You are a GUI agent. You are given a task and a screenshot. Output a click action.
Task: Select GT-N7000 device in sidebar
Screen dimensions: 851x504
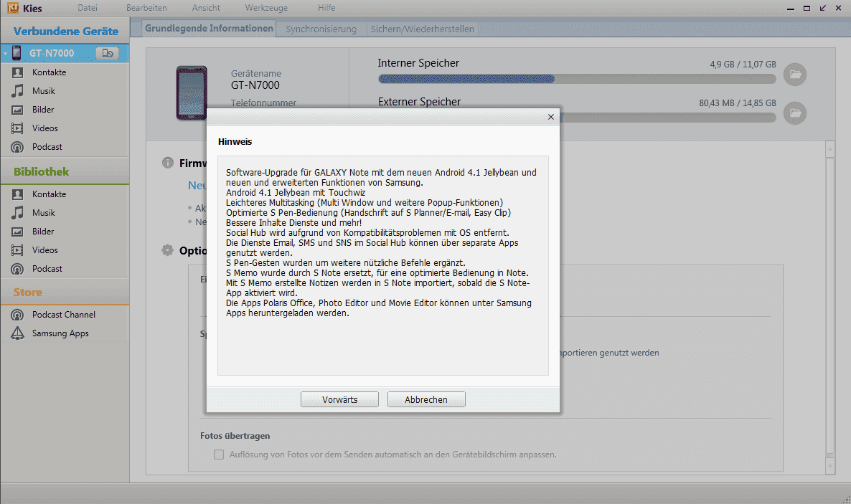click(x=65, y=52)
